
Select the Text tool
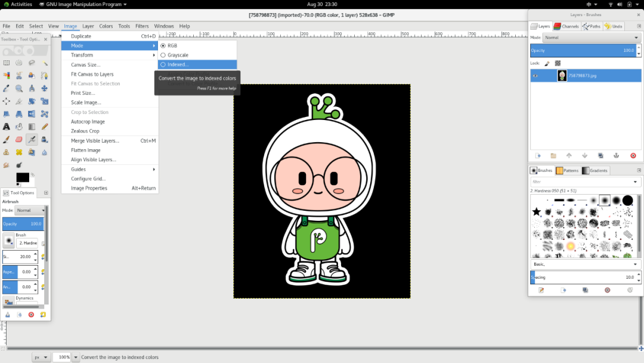coord(7,127)
